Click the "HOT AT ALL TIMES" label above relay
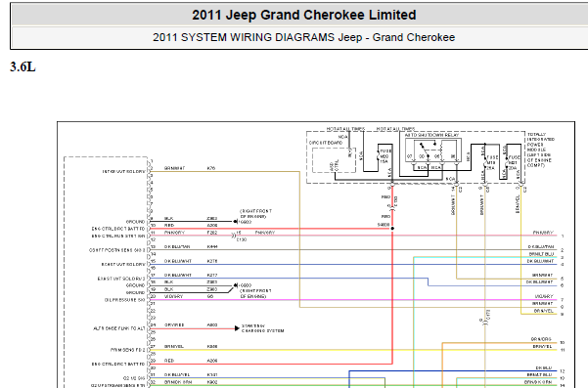This screenshot has height=388, width=588. pos(395,128)
